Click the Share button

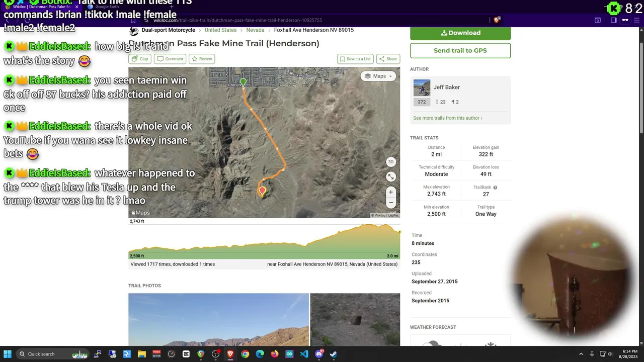pyautogui.click(x=388, y=59)
